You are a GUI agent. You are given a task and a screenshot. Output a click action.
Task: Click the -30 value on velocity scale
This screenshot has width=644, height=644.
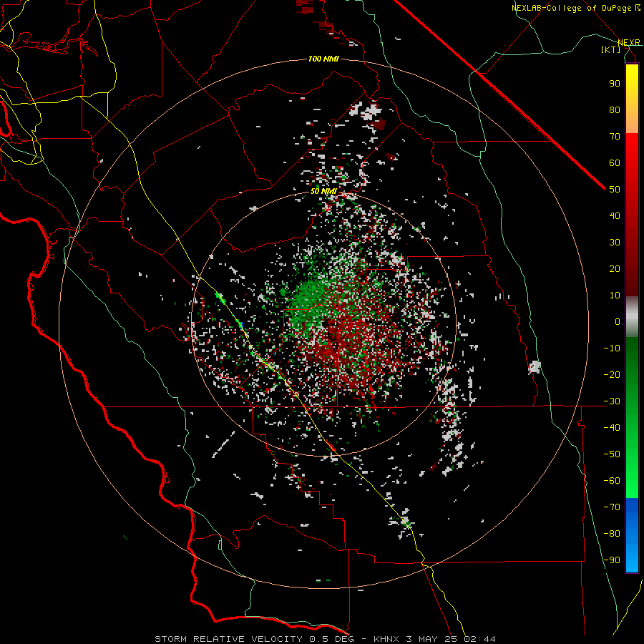coord(612,401)
